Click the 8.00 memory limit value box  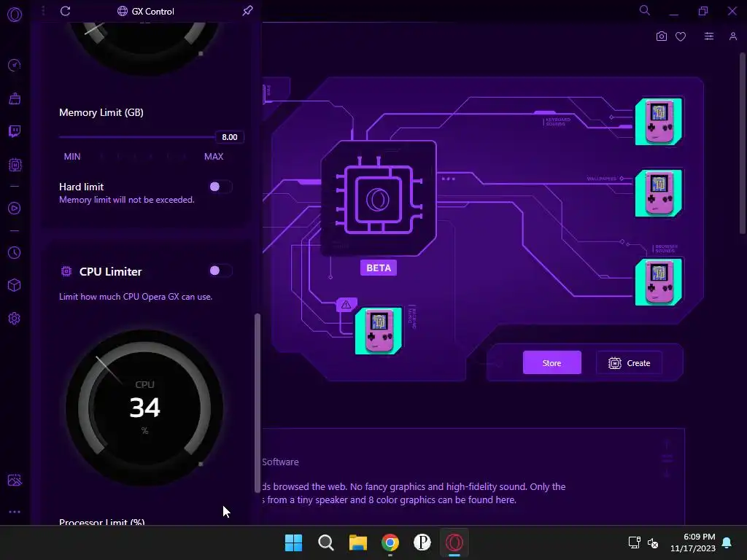tap(230, 137)
